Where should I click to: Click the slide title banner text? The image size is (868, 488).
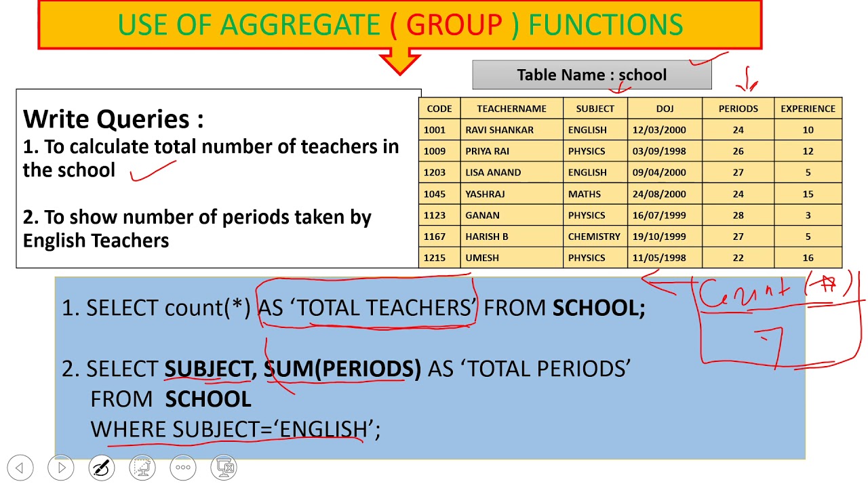(x=400, y=25)
